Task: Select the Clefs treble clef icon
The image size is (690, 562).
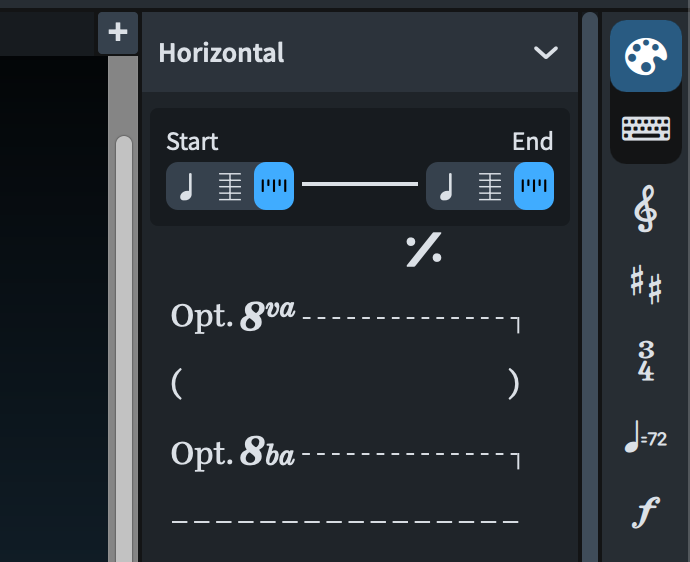Action: [646, 211]
